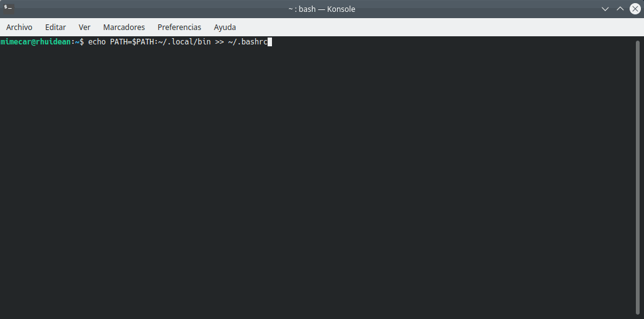Click the echo command word
This screenshot has width=644, height=319.
[x=97, y=41]
